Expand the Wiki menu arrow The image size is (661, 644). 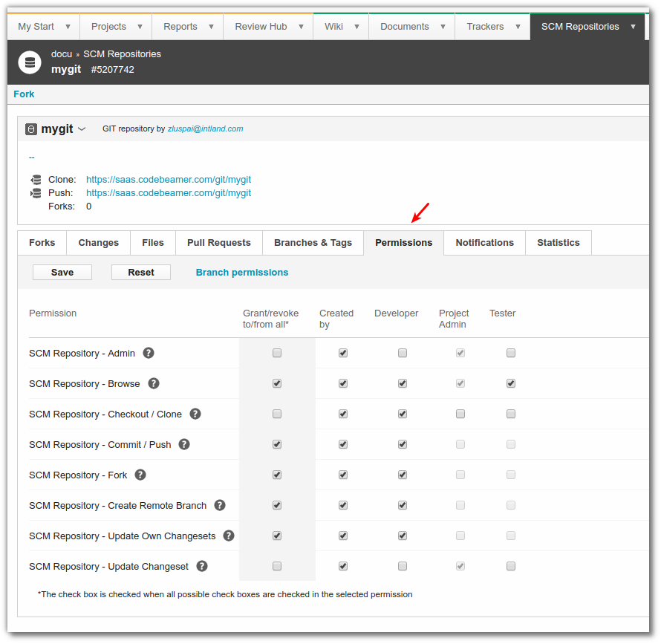[356, 27]
